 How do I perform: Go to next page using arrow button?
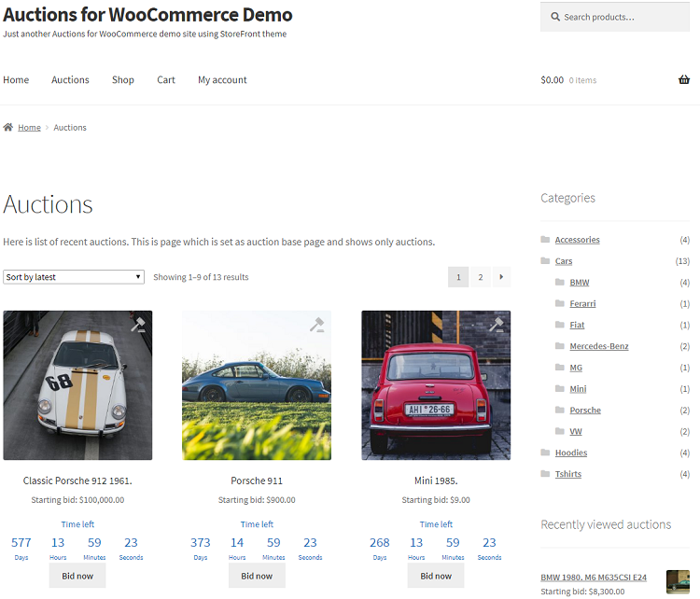(x=501, y=277)
